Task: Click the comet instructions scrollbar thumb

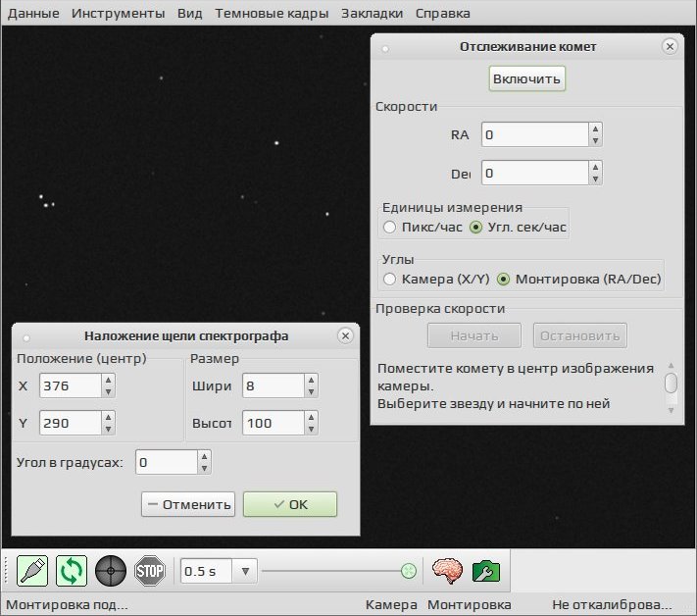Action: (x=671, y=384)
